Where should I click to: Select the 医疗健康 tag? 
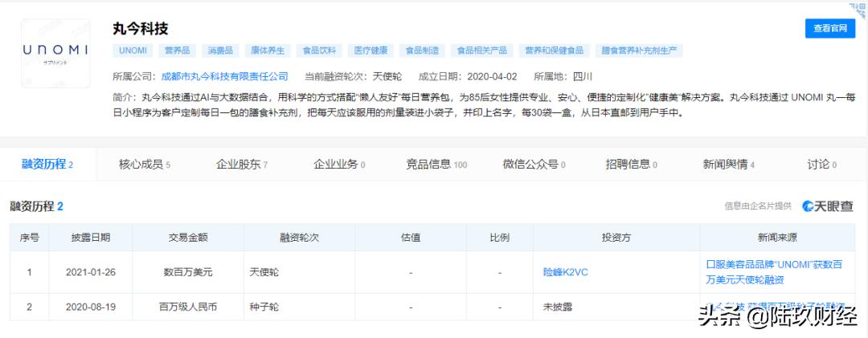371,51
